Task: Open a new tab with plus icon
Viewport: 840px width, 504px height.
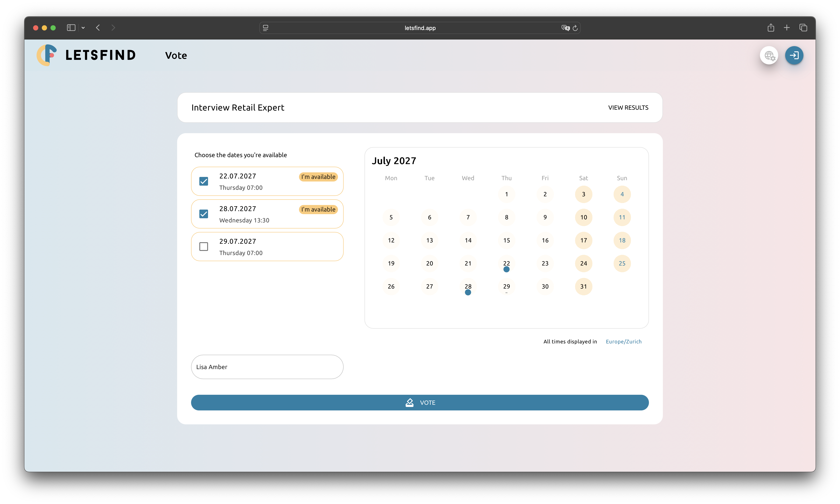Action: point(787,28)
